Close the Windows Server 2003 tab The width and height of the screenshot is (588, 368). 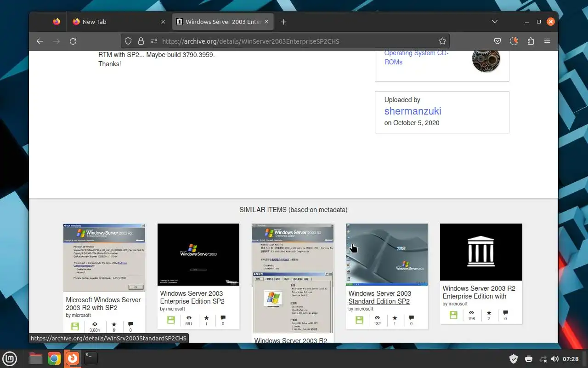point(266,22)
